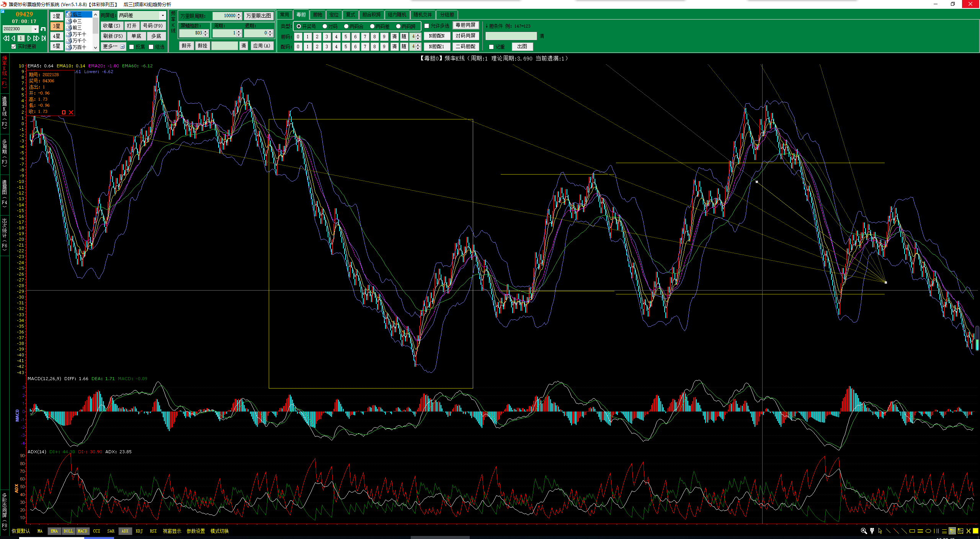
Task: Toggle the BOLL indicator tab
Action: point(68,531)
